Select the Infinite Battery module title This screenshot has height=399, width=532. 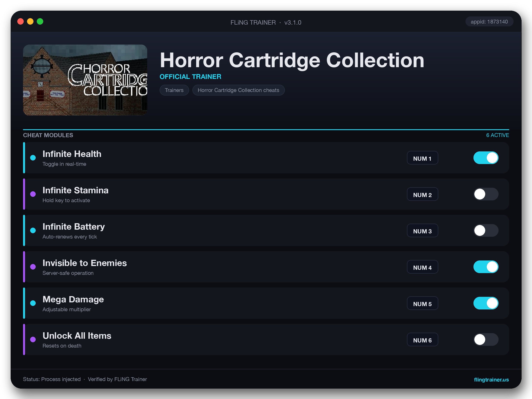tap(74, 227)
